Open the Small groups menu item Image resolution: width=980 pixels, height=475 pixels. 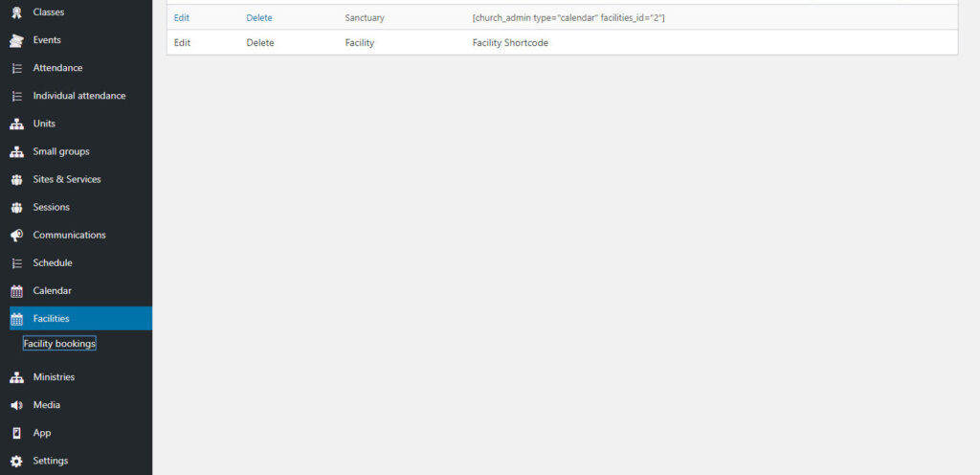tap(60, 151)
